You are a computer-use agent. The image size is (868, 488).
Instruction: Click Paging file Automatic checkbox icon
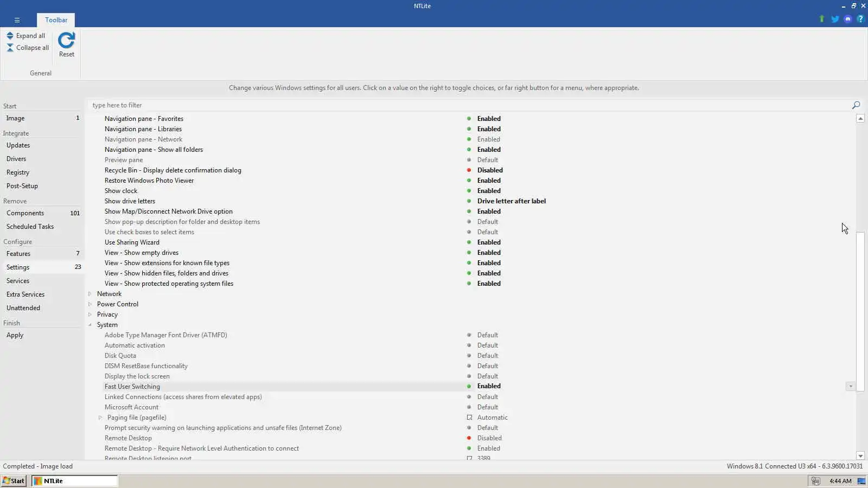tap(469, 418)
